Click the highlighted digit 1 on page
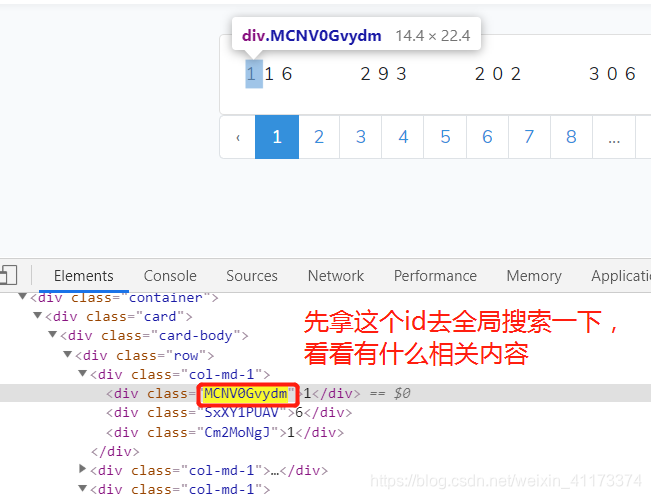 tap(254, 74)
